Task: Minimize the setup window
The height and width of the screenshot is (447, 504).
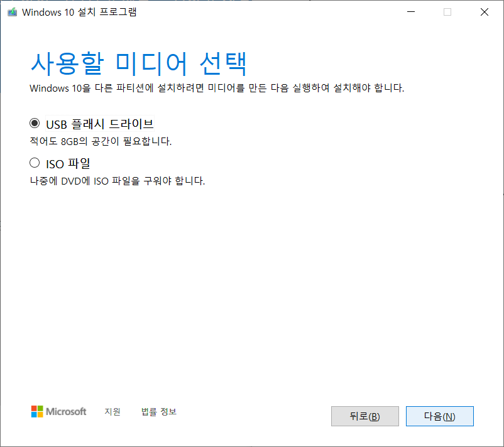Action: pos(410,11)
